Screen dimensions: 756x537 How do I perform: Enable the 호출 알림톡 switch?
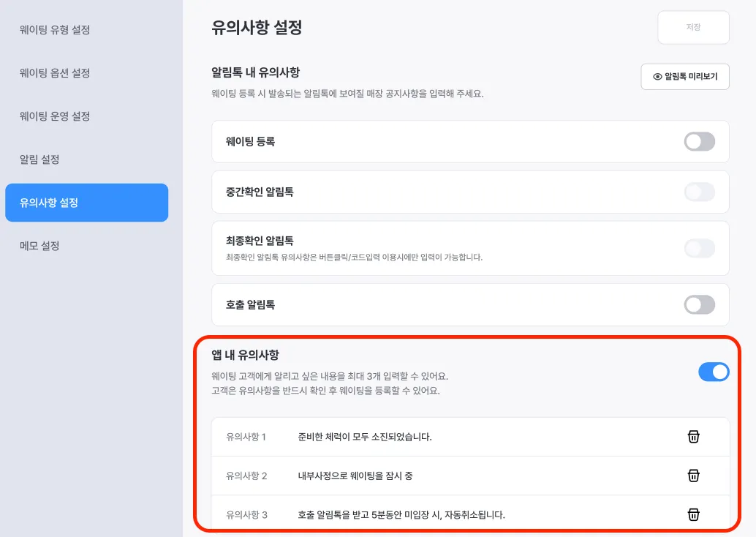tap(699, 305)
